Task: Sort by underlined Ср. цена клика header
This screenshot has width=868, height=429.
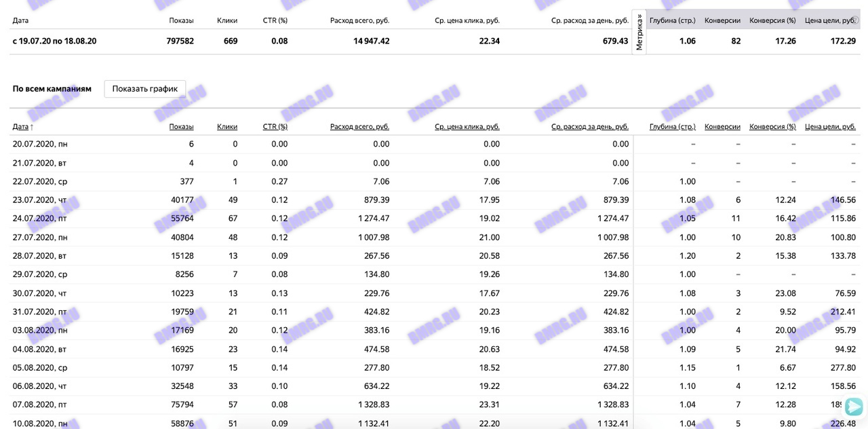Action: [x=467, y=126]
